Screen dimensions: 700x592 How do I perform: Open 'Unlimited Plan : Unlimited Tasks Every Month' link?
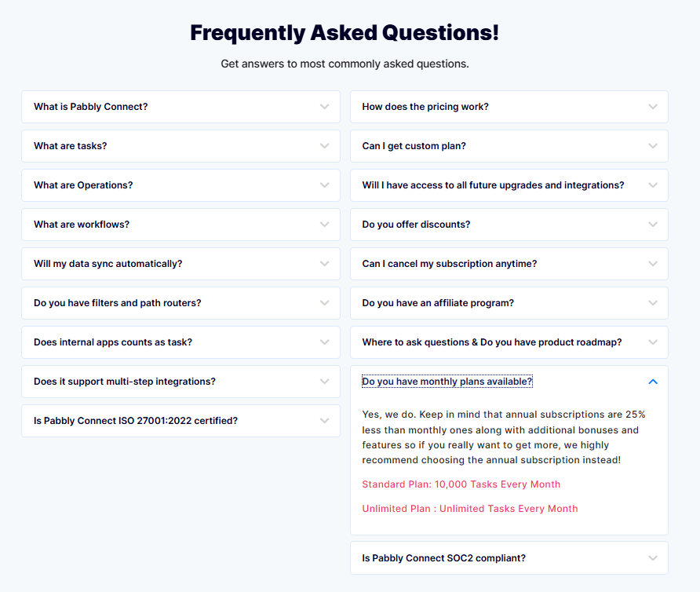pos(470,509)
